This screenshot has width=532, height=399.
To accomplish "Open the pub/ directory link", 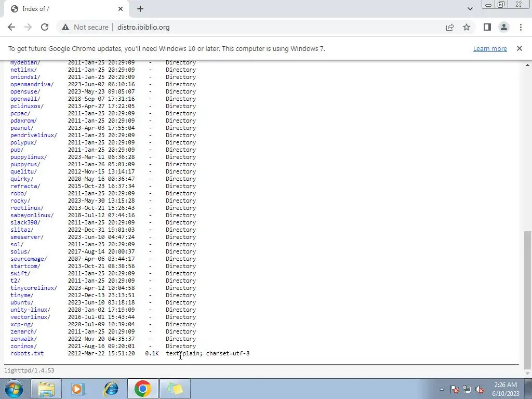I will (x=17, y=150).
